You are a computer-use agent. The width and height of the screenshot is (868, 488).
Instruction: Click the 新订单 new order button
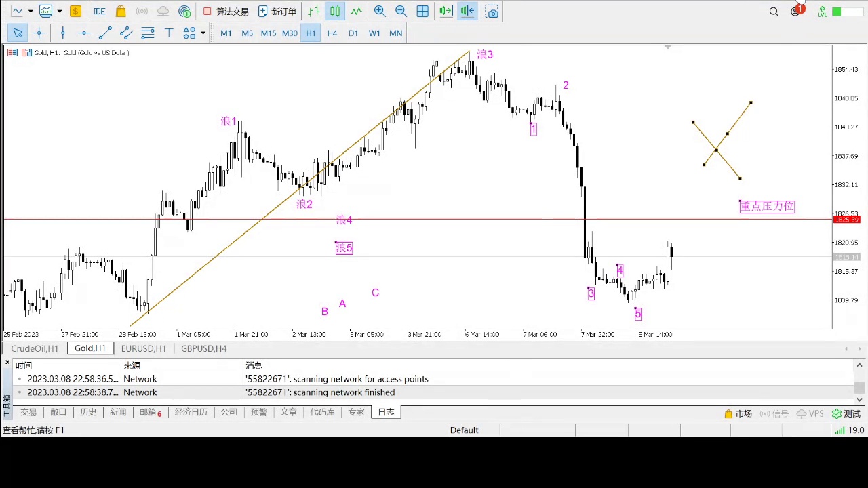277,11
